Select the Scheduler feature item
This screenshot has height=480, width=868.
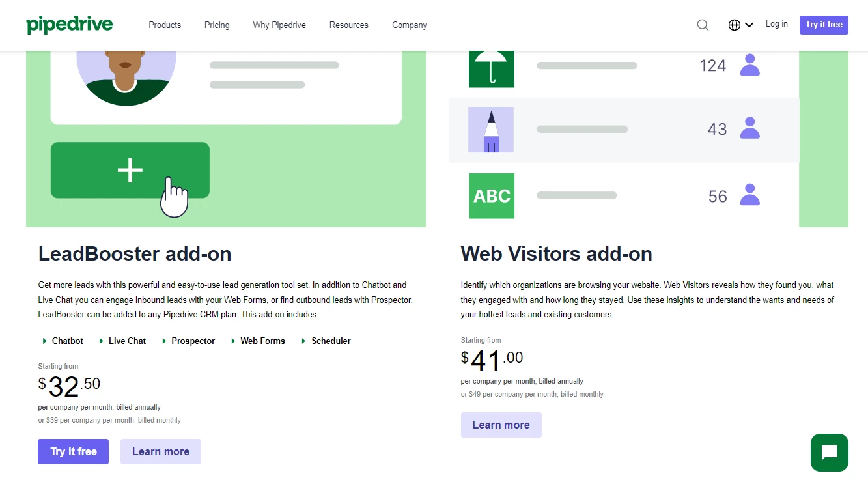(326, 341)
